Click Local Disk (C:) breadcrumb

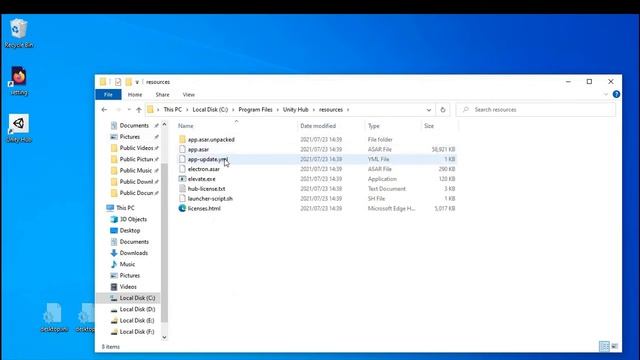coord(210,109)
